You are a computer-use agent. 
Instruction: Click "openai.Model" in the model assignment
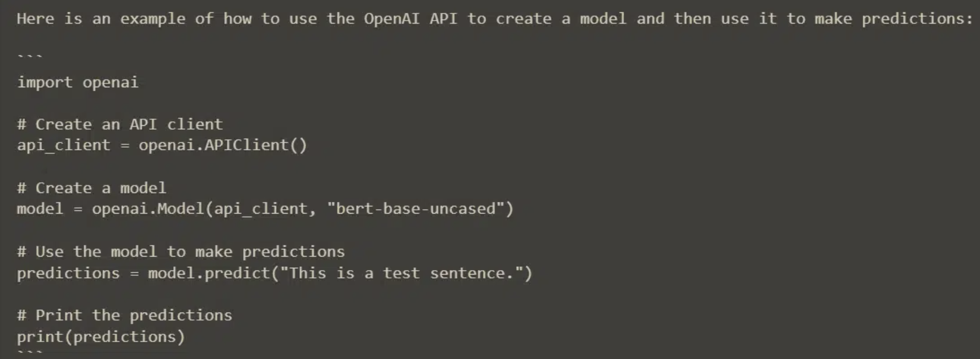[x=148, y=209]
